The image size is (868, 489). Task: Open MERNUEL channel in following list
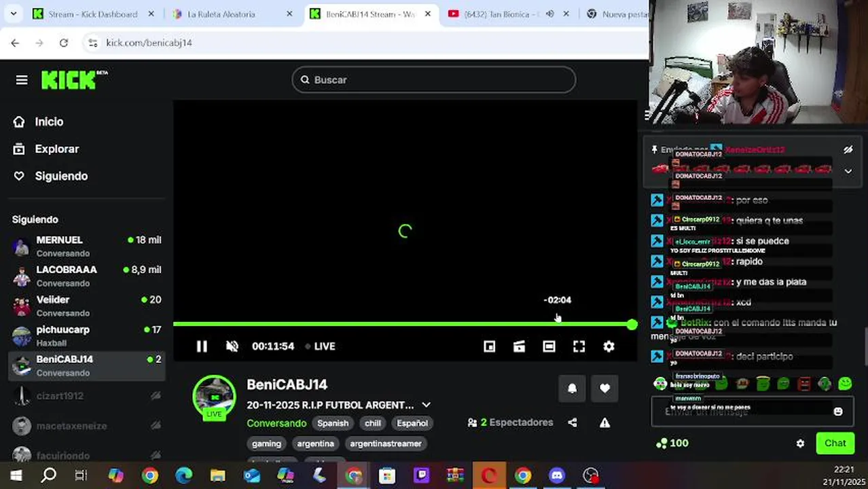pyautogui.click(x=87, y=246)
